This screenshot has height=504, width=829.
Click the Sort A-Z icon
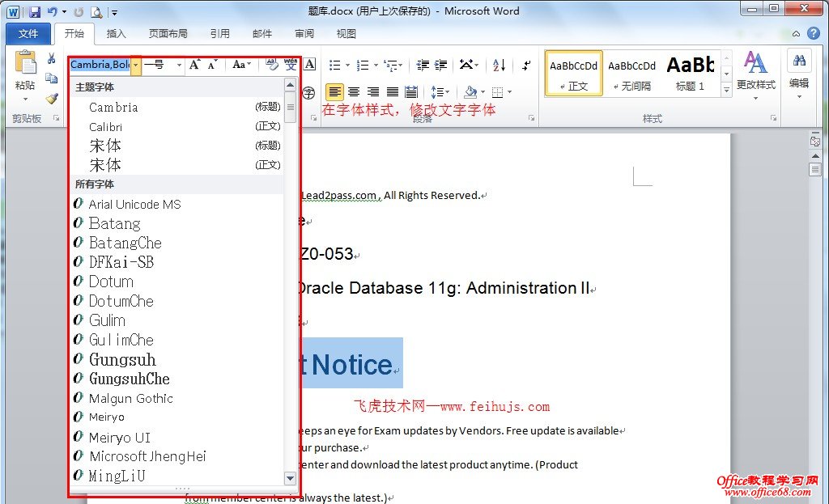point(499,65)
